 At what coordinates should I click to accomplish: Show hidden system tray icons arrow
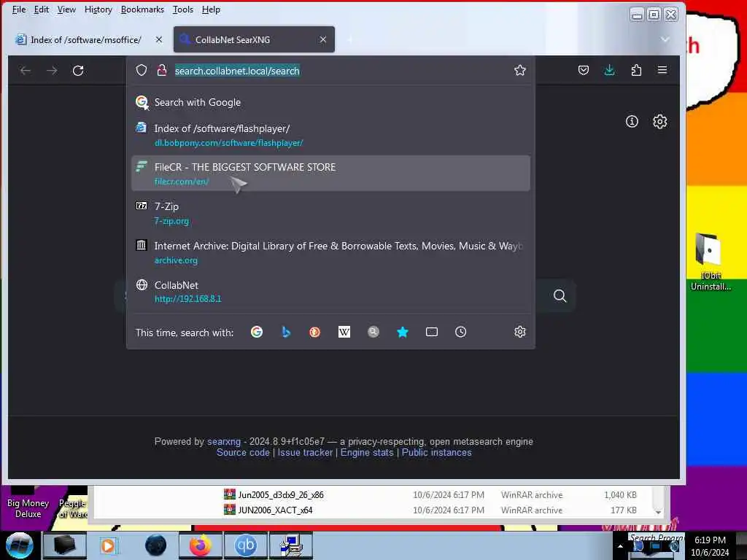pos(620,546)
